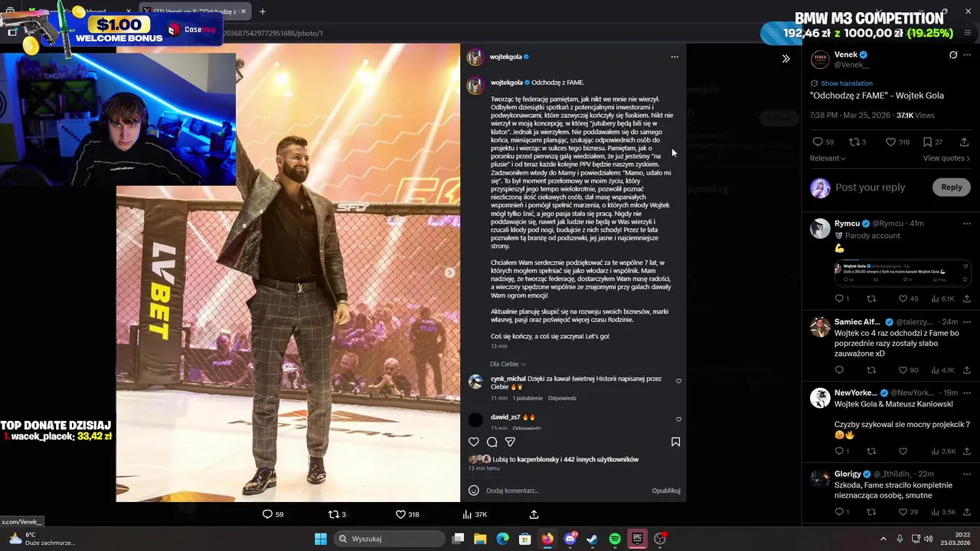Image resolution: width=980 pixels, height=551 pixels.
Task: Collapse the X reply sidebar with double-chevron icon
Action: pyautogui.click(x=786, y=59)
